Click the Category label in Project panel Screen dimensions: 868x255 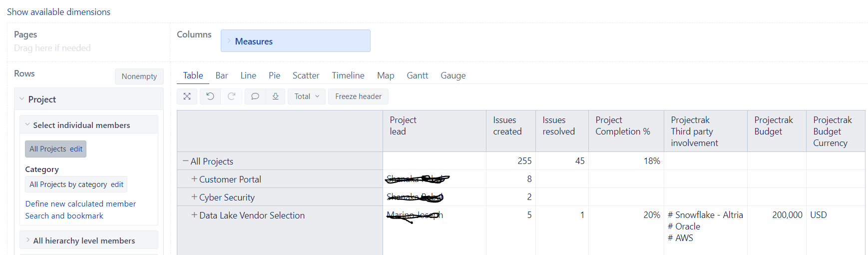[42, 169]
